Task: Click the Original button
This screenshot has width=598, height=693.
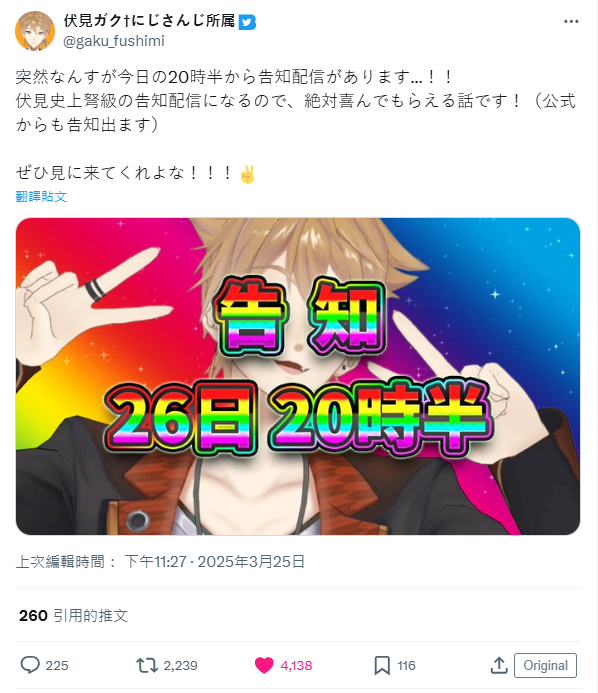Action: coord(545,665)
